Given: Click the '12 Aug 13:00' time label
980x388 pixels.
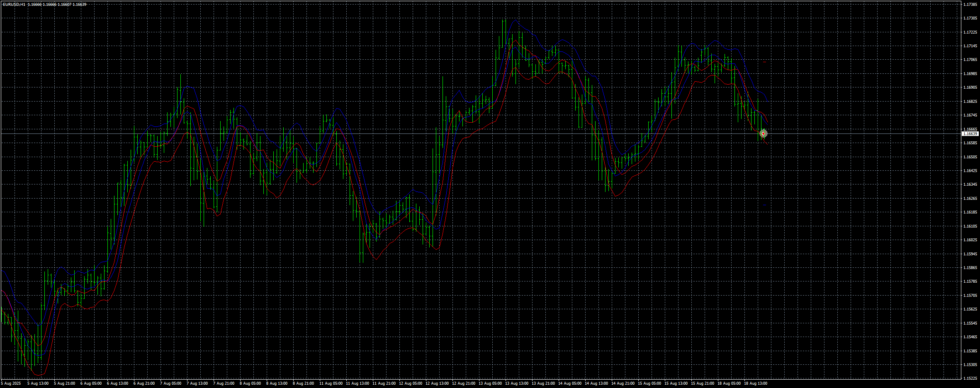Looking at the screenshot, I should click(x=437, y=383).
